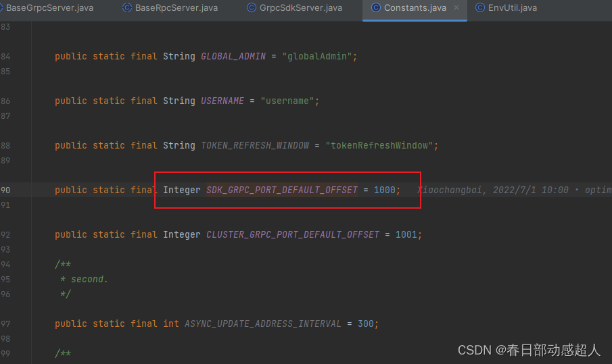
Task: Open the BaseRpcServer.java tab
Action: [x=170, y=8]
